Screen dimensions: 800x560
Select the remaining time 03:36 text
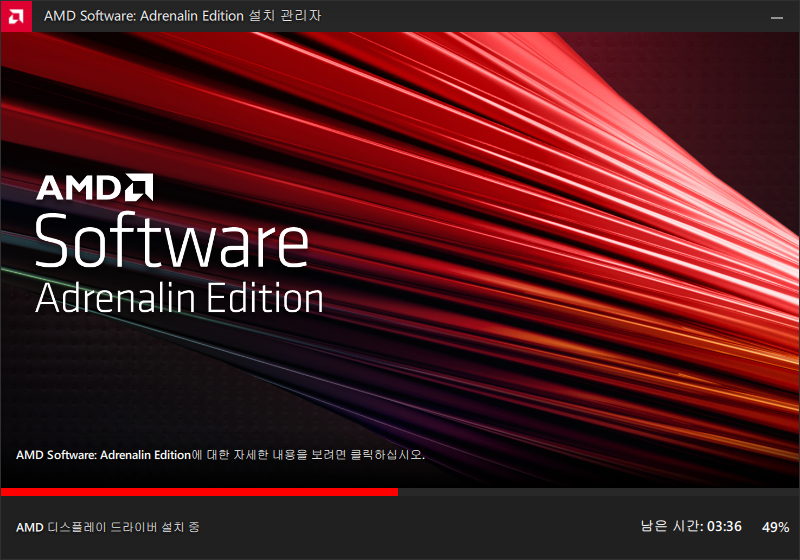pos(691,526)
